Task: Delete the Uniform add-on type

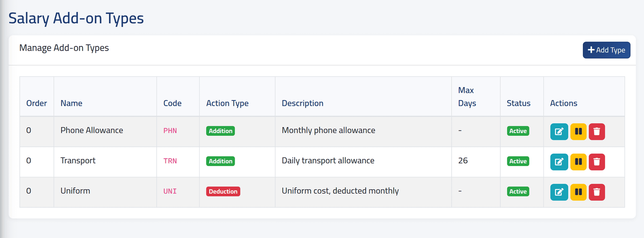Action: click(597, 192)
